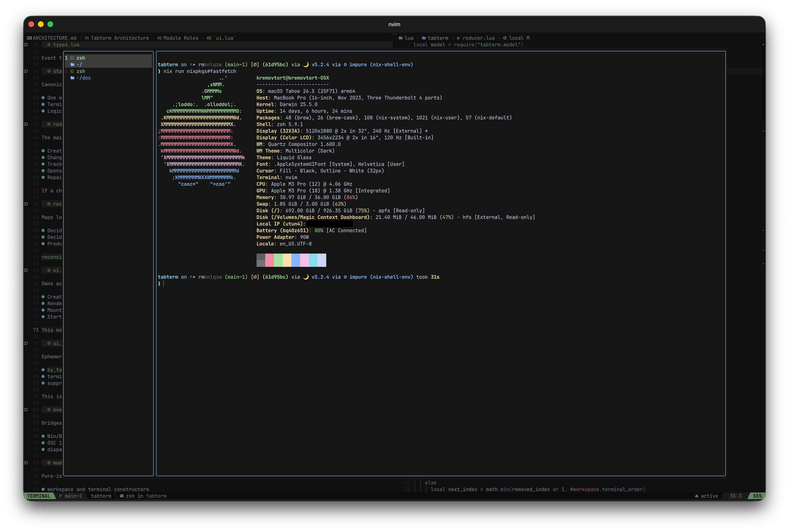789x532 pixels.
Task: Click the markdown icon before ARCHITECTURE.md breadcrumb
Action: (x=29, y=38)
